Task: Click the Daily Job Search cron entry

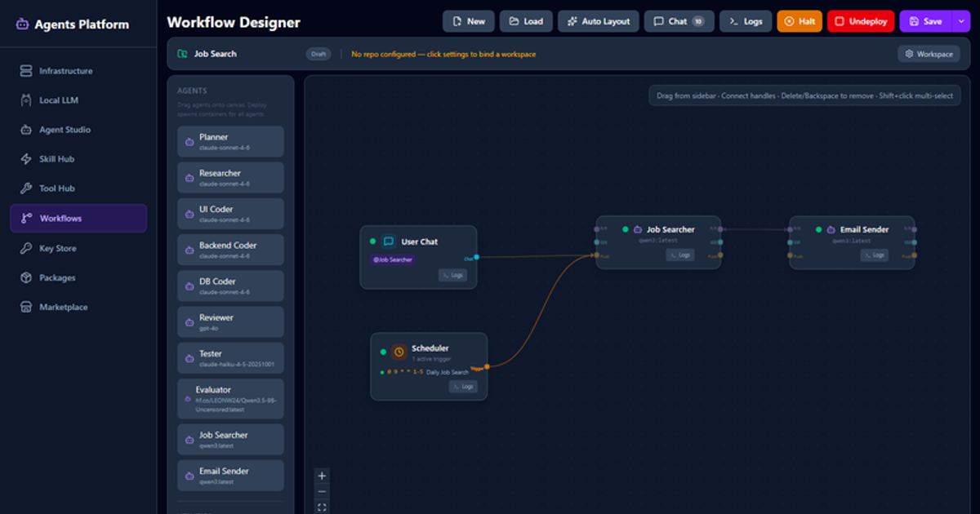Action: pyautogui.click(x=425, y=372)
